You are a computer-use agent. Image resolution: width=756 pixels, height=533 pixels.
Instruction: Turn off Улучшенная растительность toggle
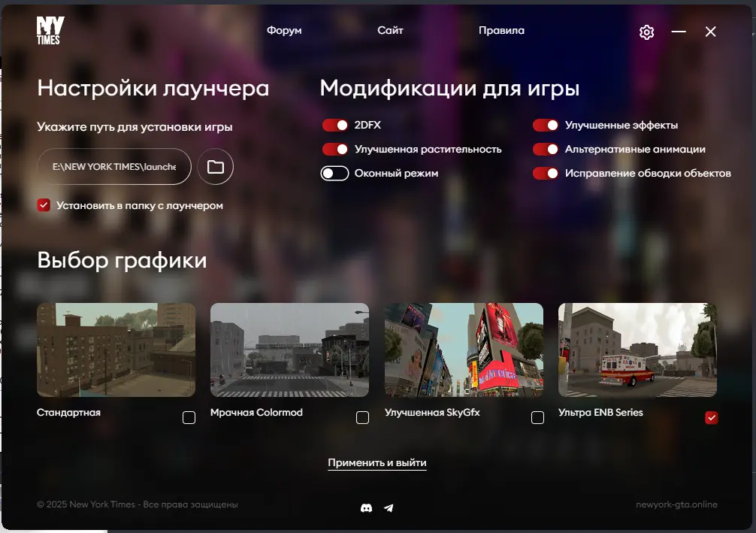335,149
